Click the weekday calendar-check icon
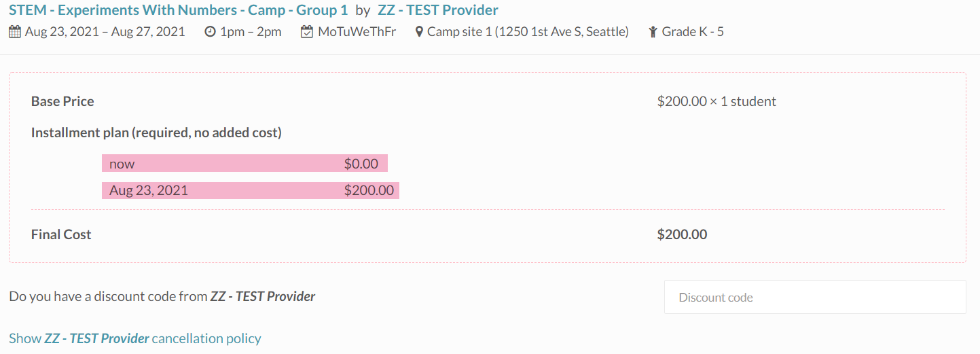 coord(307,32)
